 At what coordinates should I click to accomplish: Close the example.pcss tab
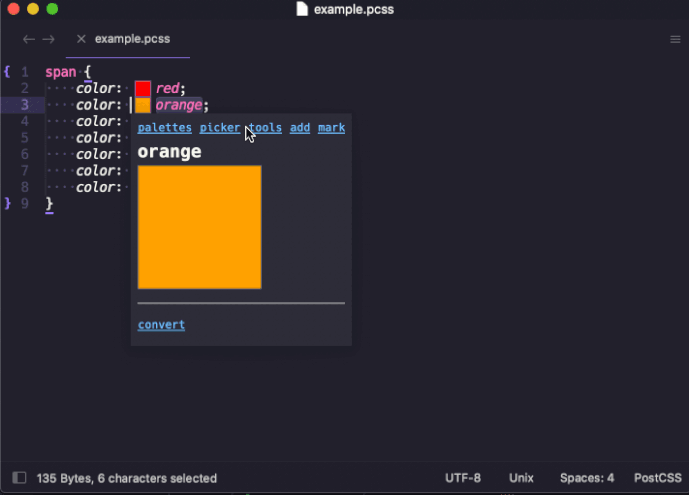(81, 39)
